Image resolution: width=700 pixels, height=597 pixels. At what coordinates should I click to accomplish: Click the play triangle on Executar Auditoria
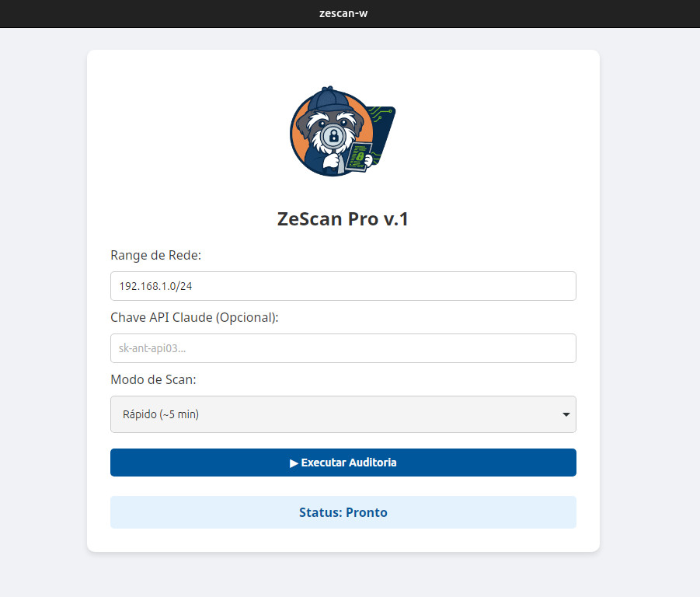[294, 463]
